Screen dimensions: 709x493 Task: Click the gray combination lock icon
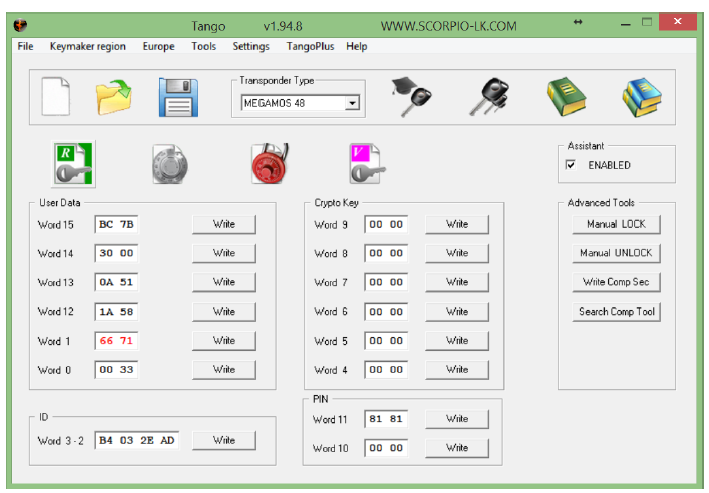pos(170,164)
